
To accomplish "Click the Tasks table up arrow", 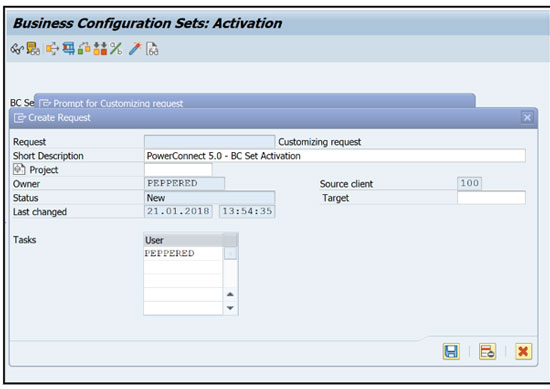I will point(230,294).
